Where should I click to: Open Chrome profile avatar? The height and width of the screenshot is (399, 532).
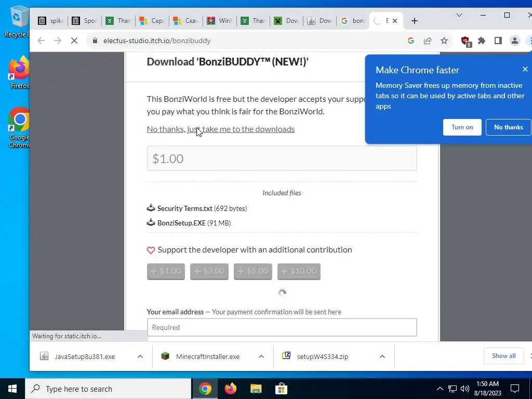pyautogui.click(x=515, y=41)
